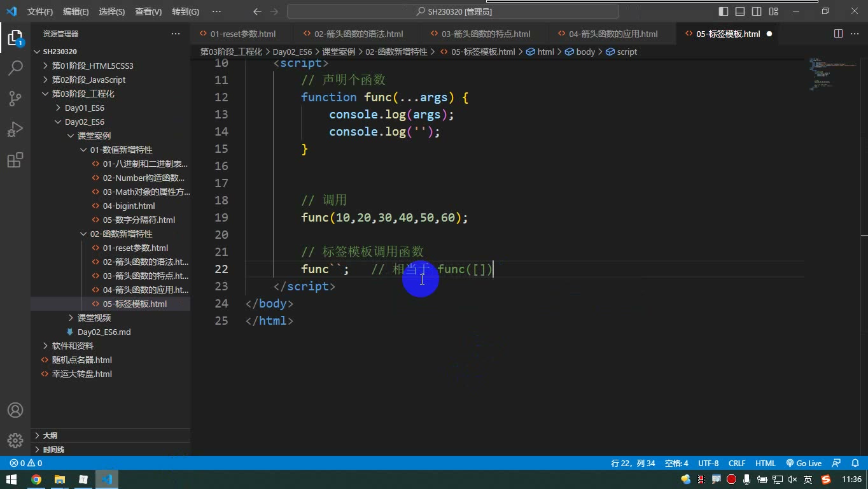Open Day02_ES6.md in the explorer
Viewport: 868px width, 489px height.
[x=104, y=332]
